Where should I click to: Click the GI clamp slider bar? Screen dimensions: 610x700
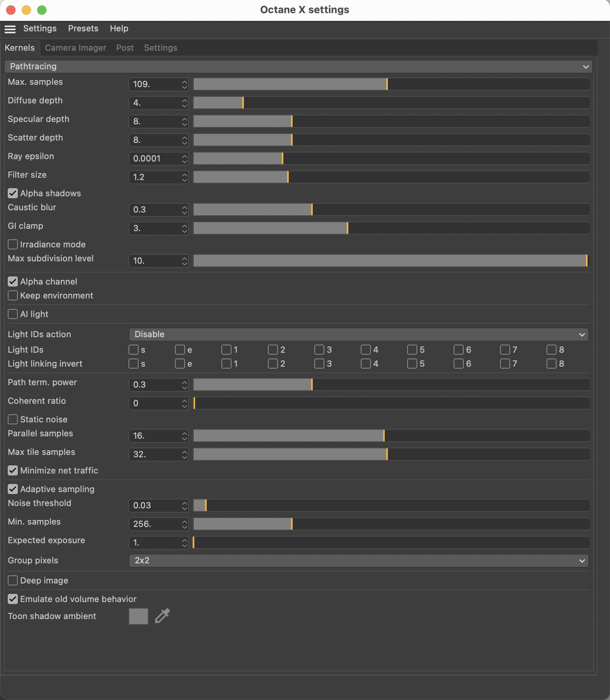[x=392, y=228]
